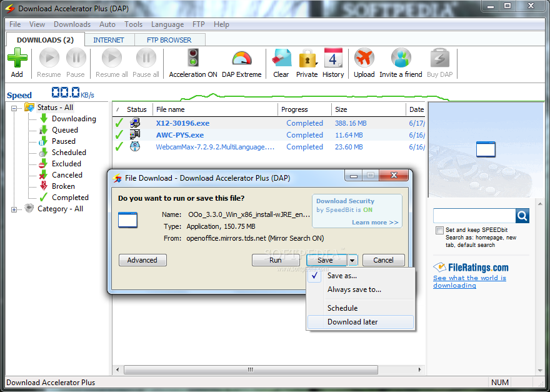Select the DOWNLOADS (2) tab
This screenshot has width=550, height=392.
point(45,39)
